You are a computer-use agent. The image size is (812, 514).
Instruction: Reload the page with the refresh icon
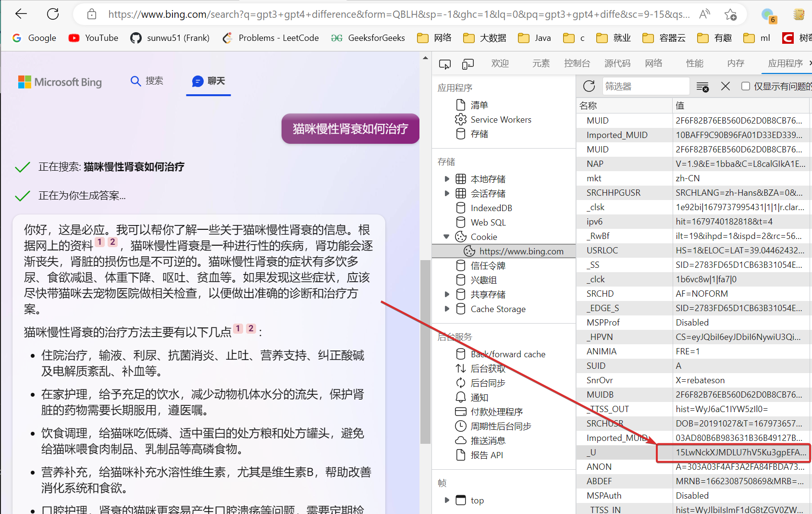click(x=53, y=14)
